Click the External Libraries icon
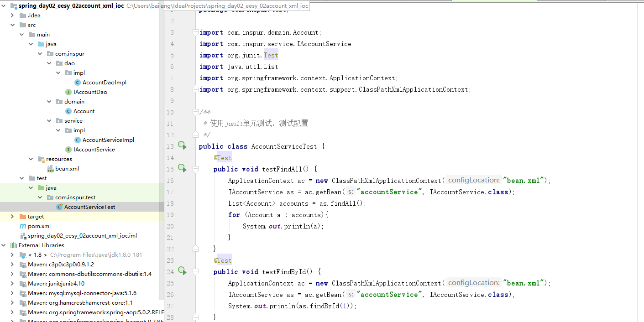The image size is (644, 322). click(14, 245)
